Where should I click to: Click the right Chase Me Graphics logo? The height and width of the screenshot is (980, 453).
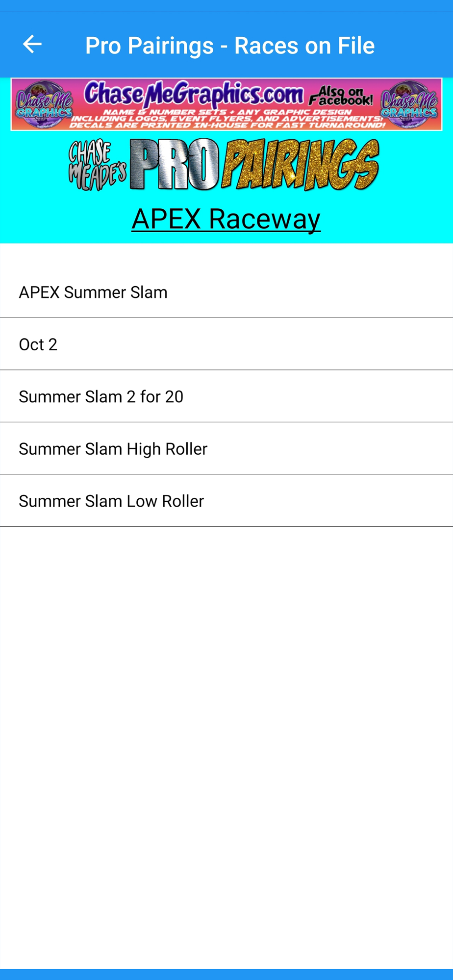click(x=409, y=104)
